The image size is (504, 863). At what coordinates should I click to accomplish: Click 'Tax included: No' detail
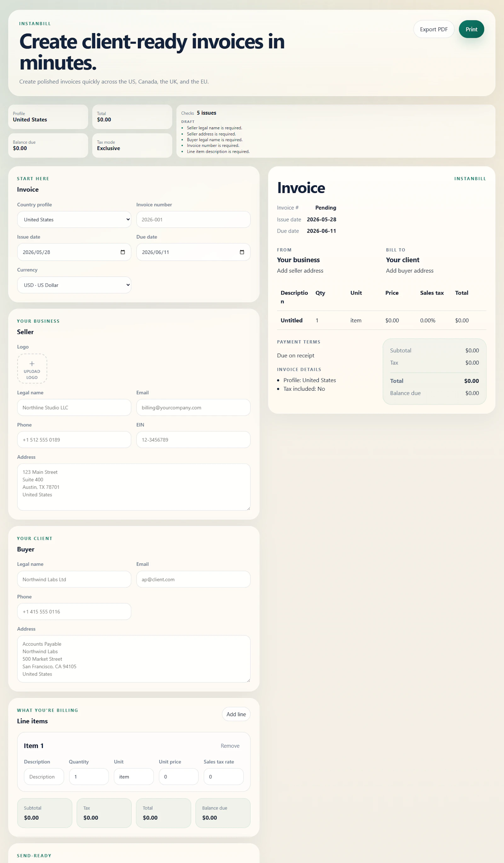pyautogui.click(x=304, y=389)
